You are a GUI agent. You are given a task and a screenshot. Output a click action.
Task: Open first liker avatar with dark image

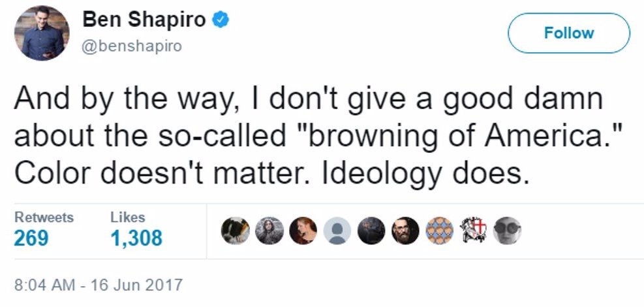coord(235,231)
